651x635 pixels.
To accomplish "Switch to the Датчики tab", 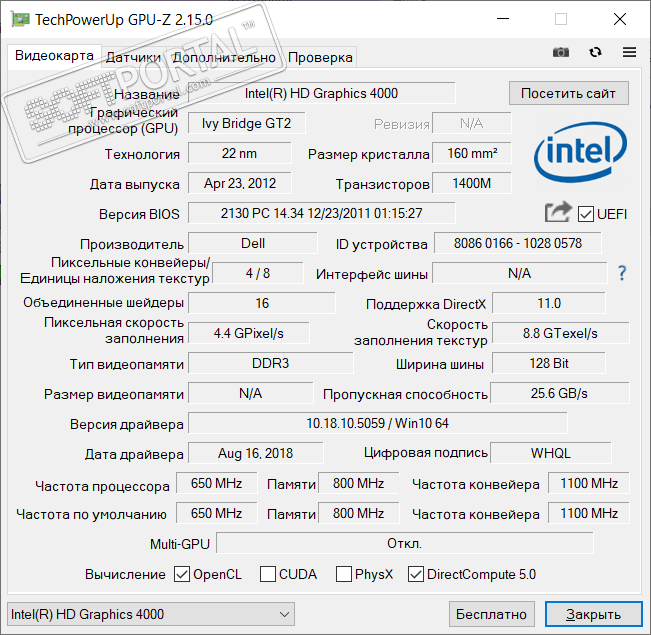I will [x=133, y=57].
